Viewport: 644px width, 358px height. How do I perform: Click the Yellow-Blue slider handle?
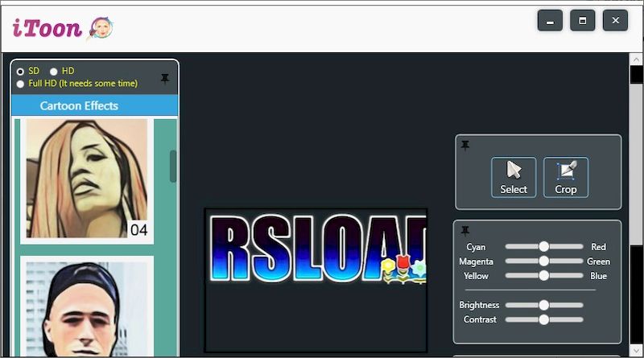click(x=544, y=275)
